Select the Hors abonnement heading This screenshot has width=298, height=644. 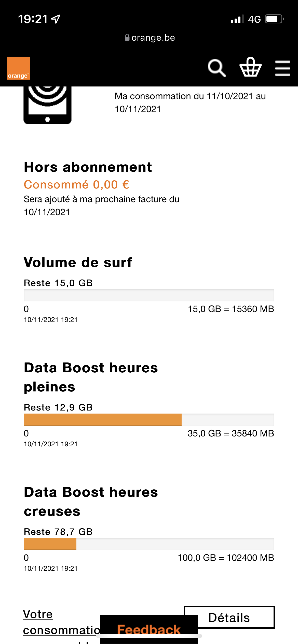[88, 167]
